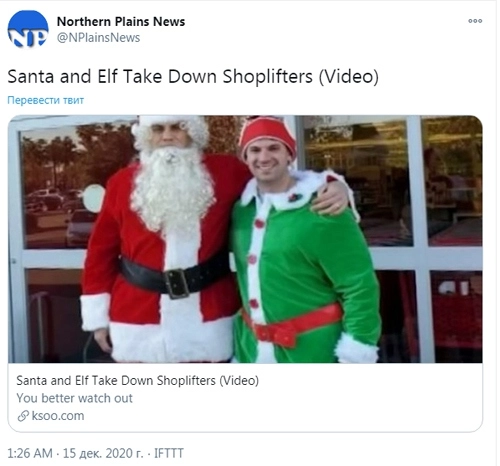Open the IFTTT source label
Viewport: 500px width, 466px height.
pyautogui.click(x=169, y=453)
